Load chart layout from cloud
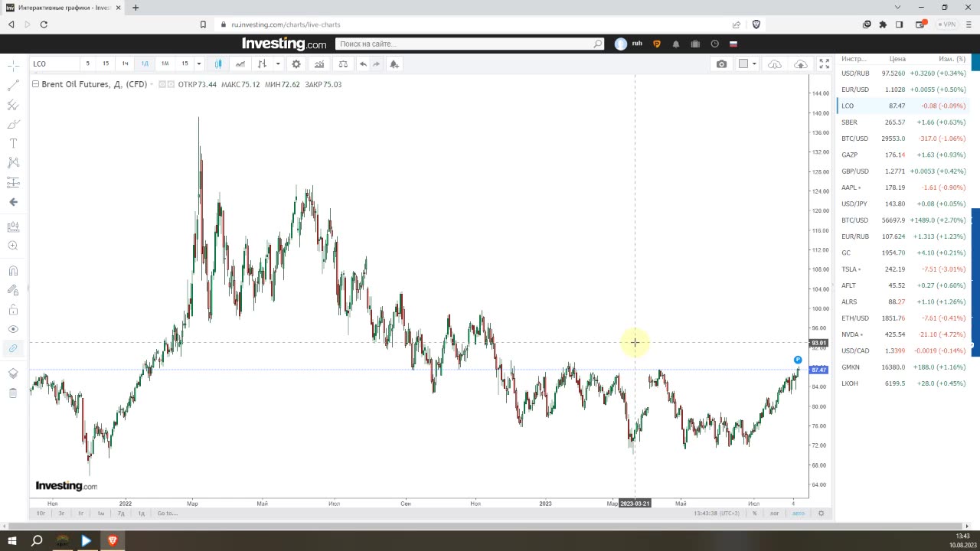980x551 pixels. click(x=775, y=64)
